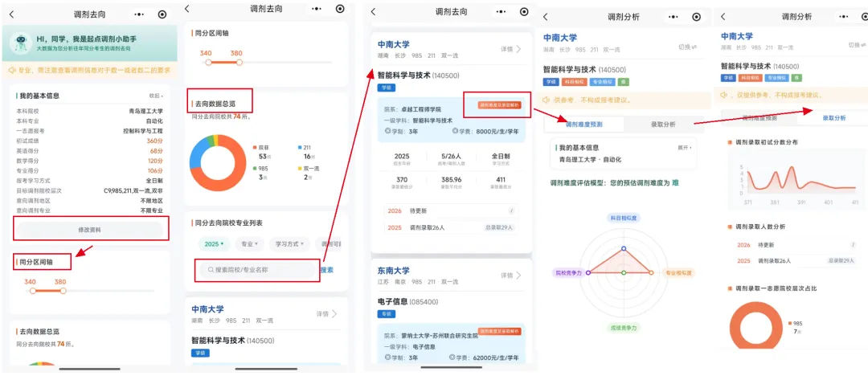Tap the 340 slider handle in second screen
Screen dimensions: 868x380
pos(208,63)
